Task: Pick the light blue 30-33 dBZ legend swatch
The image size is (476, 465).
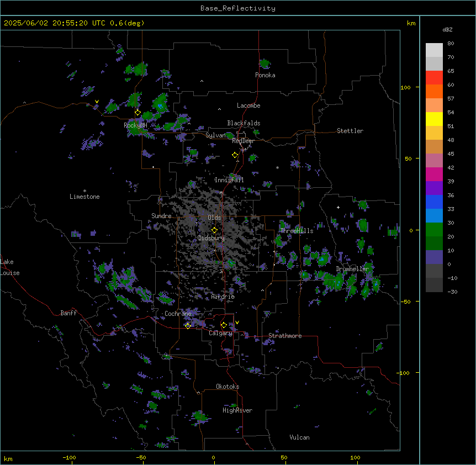Action: pos(434,216)
